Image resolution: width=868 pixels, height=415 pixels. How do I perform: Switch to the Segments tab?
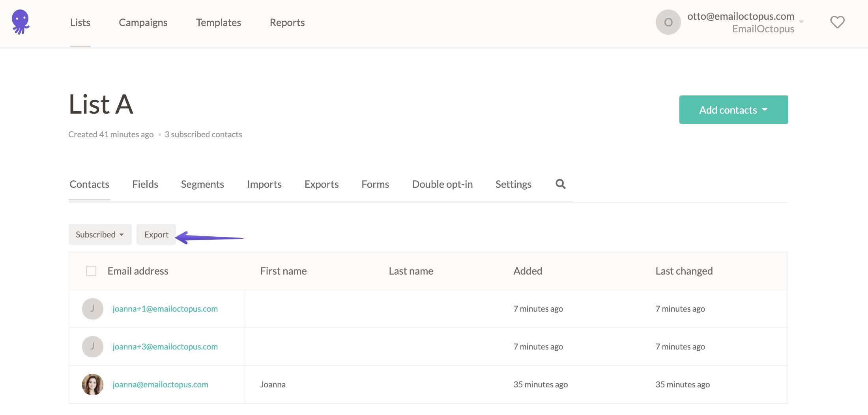tap(202, 184)
